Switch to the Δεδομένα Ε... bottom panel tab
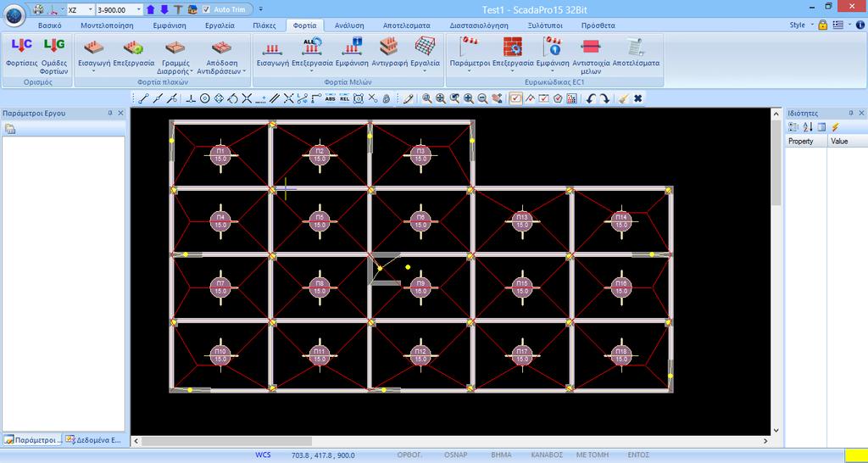 tap(94, 440)
